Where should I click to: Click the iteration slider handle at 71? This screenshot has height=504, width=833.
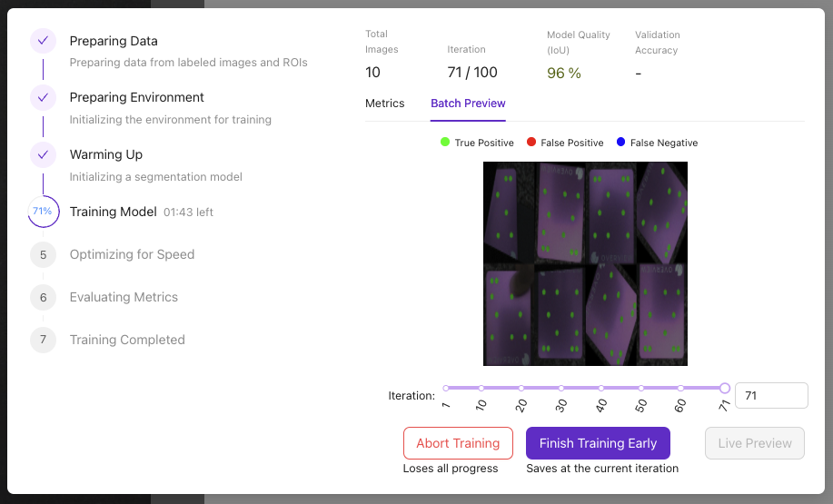pyautogui.click(x=724, y=388)
